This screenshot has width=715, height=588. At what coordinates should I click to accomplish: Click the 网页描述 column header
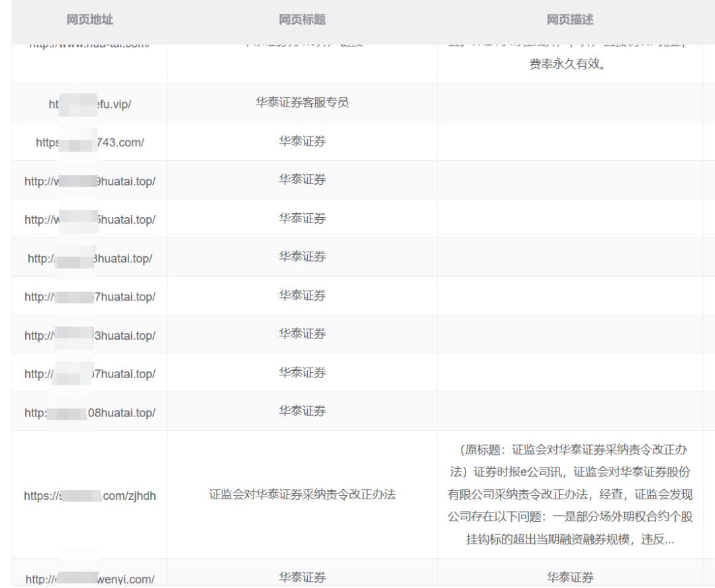(570, 20)
